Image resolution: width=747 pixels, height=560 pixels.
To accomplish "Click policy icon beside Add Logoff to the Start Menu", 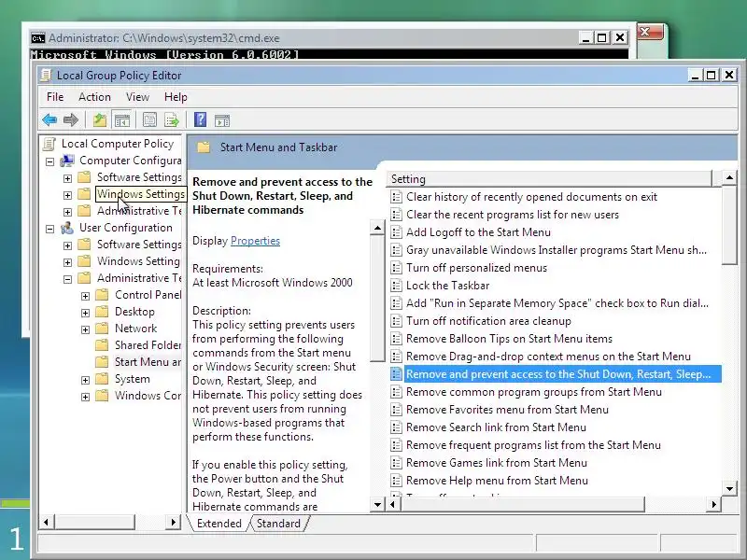I will pyautogui.click(x=396, y=232).
